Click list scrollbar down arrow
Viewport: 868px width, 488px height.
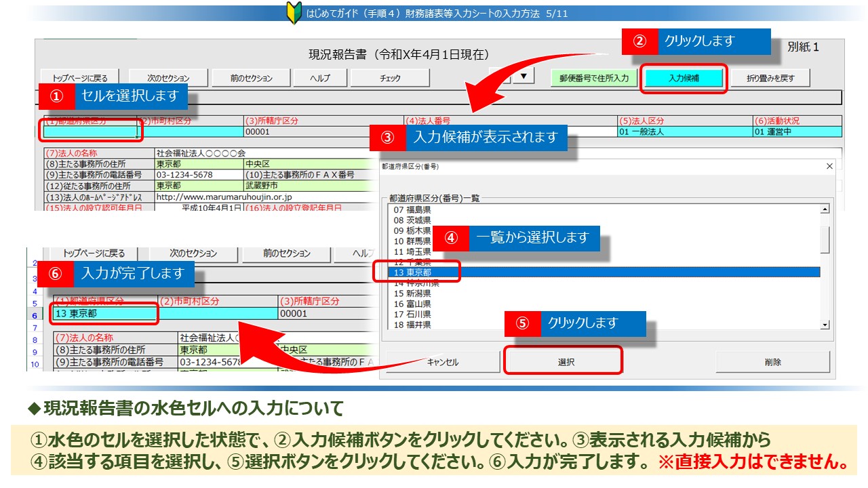coord(825,325)
